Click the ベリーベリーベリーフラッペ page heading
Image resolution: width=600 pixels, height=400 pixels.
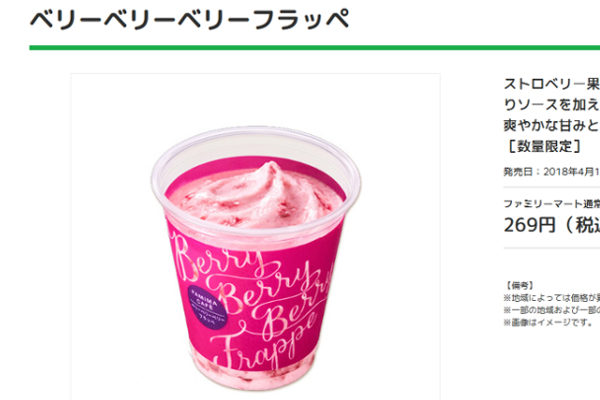pos(190,19)
